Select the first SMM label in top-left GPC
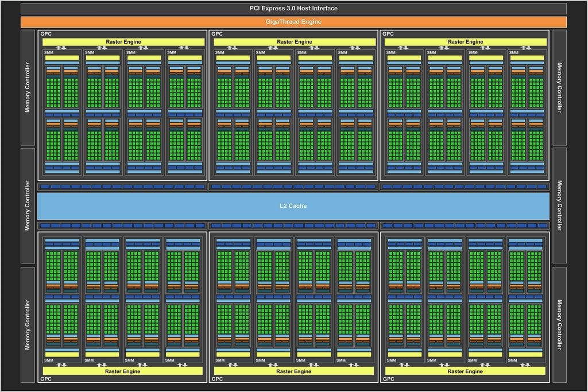The image size is (588, 392). tap(49, 53)
